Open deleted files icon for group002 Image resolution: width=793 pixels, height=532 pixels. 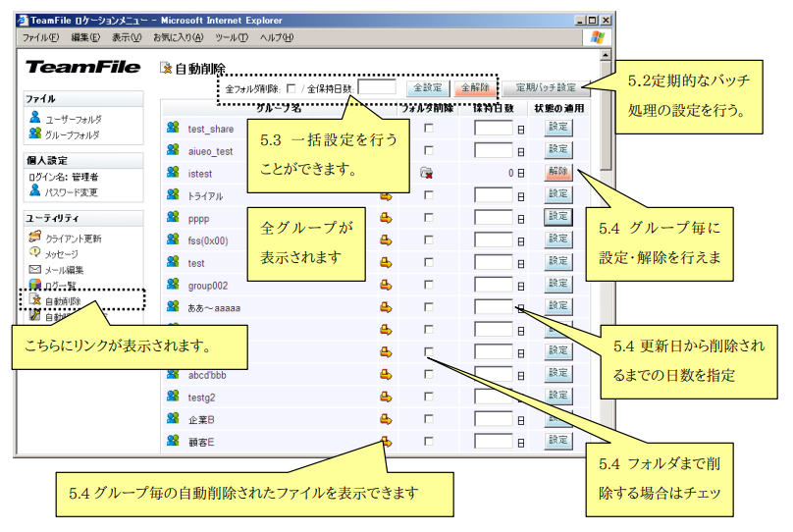(387, 286)
